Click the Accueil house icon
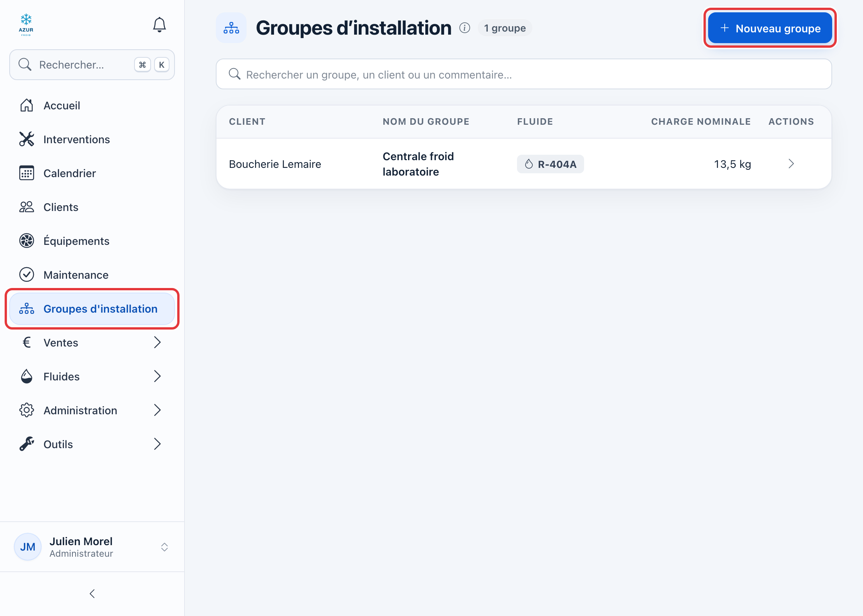This screenshot has width=863, height=616. [27, 105]
